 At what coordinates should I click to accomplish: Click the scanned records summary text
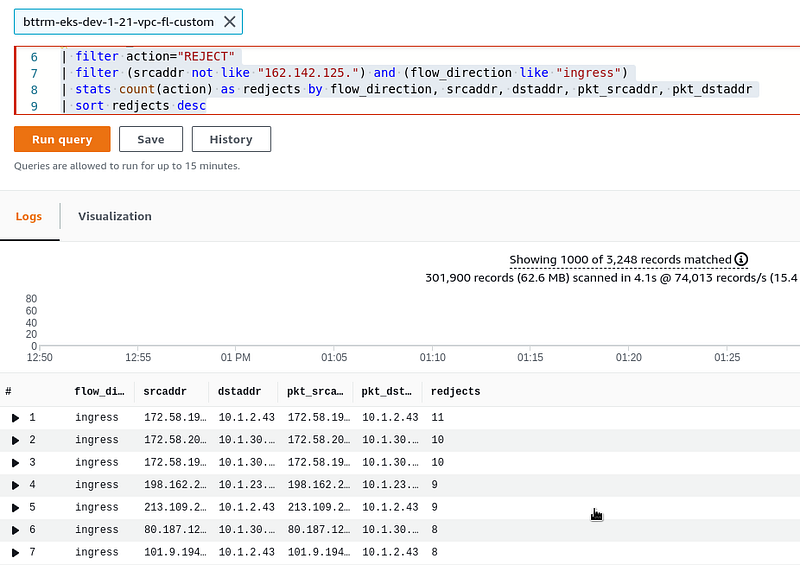pos(612,278)
